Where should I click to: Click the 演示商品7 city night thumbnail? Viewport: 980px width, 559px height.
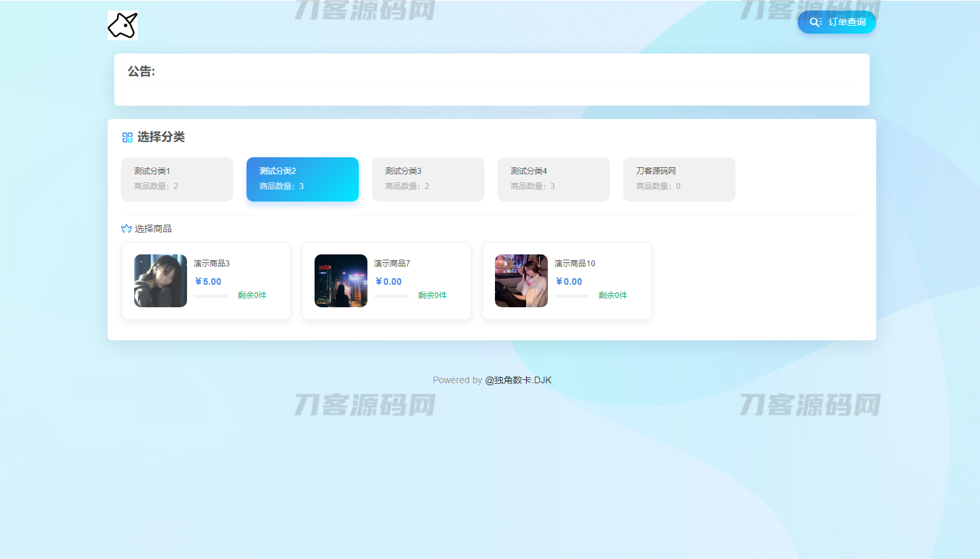pos(340,280)
